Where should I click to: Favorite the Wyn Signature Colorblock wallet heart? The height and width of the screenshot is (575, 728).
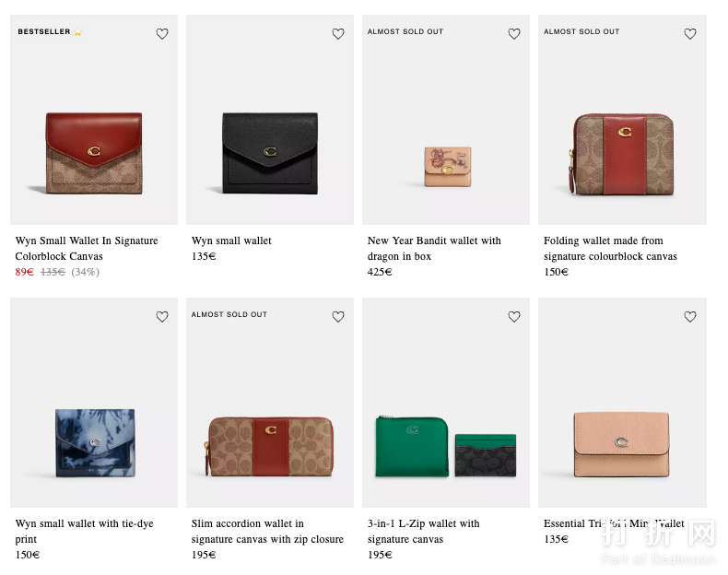pos(162,34)
